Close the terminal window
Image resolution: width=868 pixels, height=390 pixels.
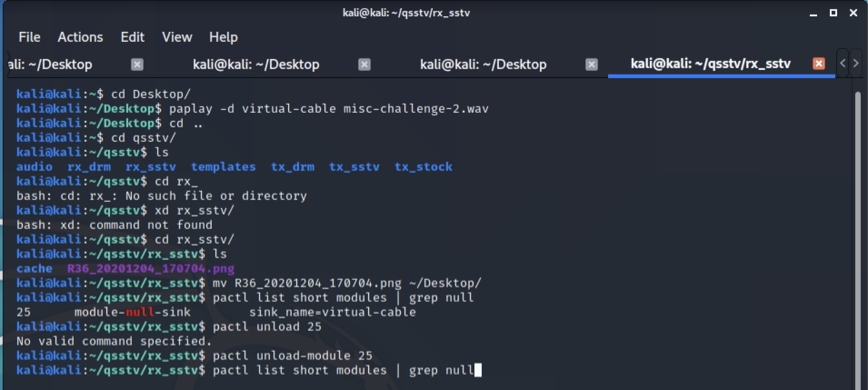coord(853,13)
